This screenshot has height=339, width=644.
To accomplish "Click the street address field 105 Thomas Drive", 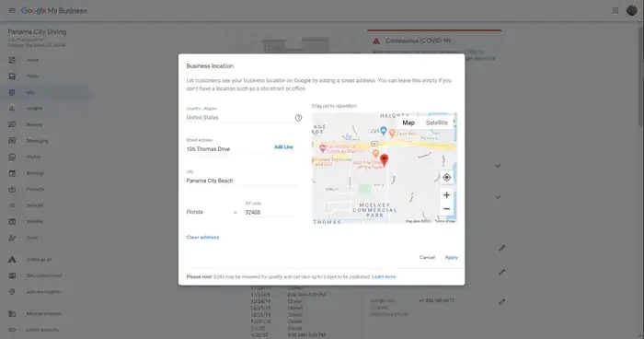I will 228,149.
